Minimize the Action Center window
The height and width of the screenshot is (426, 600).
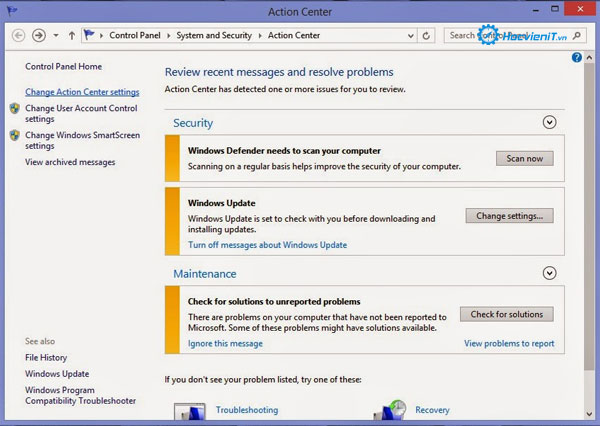(x=536, y=10)
